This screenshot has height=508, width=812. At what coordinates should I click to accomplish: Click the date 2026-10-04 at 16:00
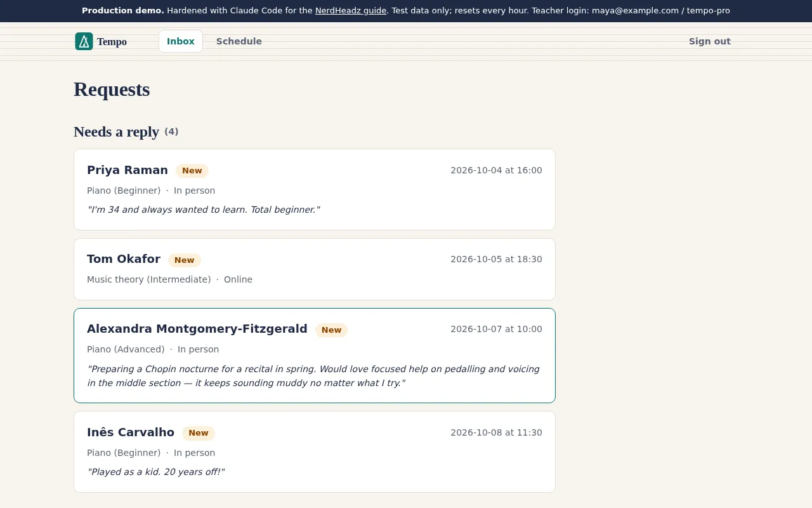click(x=497, y=170)
